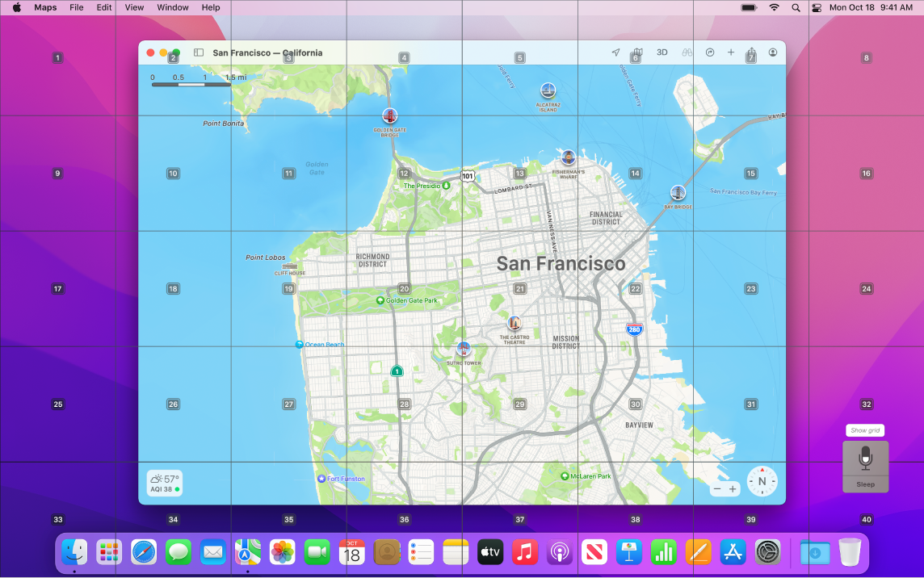Image resolution: width=924 pixels, height=578 pixels.
Task: Click the Show grid button
Action: (864, 430)
